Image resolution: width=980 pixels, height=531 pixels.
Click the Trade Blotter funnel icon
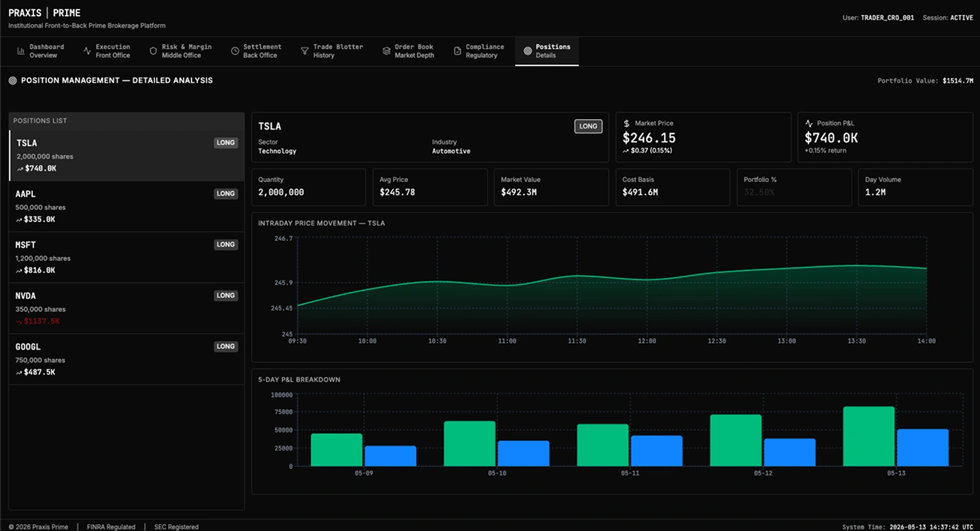(304, 51)
